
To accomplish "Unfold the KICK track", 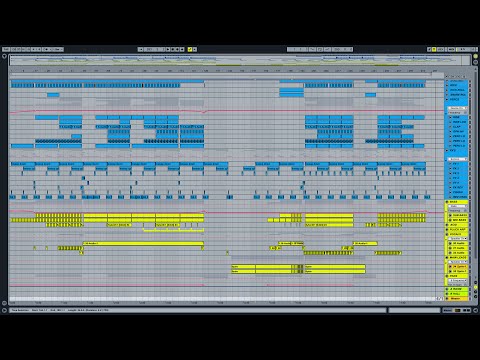I will click(x=447, y=85).
